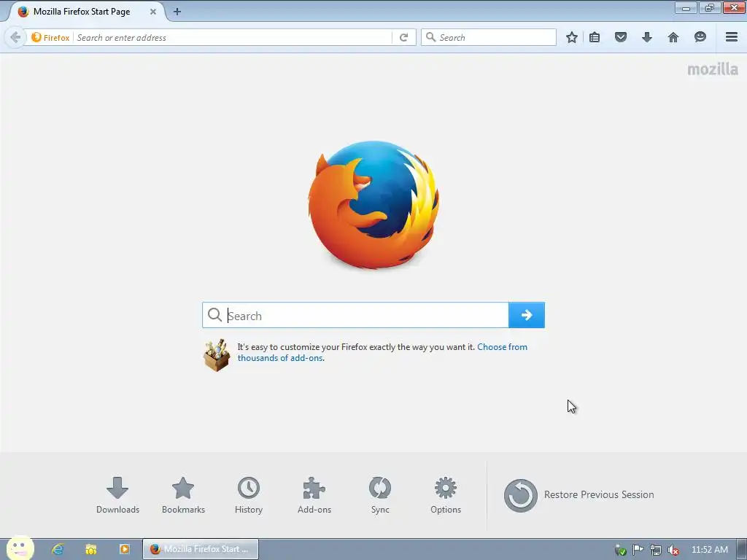Open the Windows Start button

[20, 548]
